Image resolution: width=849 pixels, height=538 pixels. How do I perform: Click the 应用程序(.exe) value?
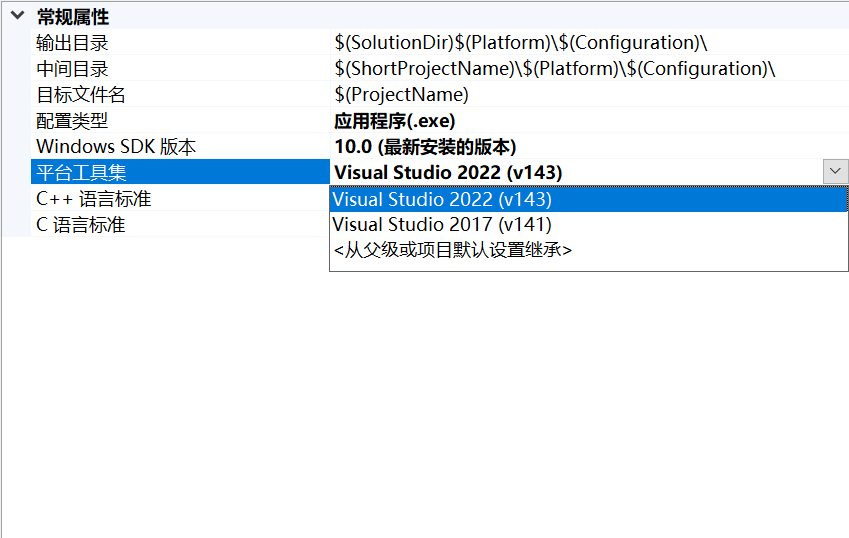tap(394, 120)
